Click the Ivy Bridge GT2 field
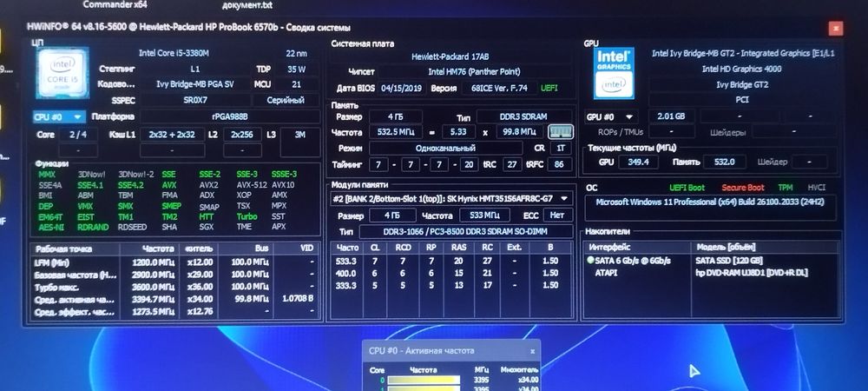 (742, 85)
